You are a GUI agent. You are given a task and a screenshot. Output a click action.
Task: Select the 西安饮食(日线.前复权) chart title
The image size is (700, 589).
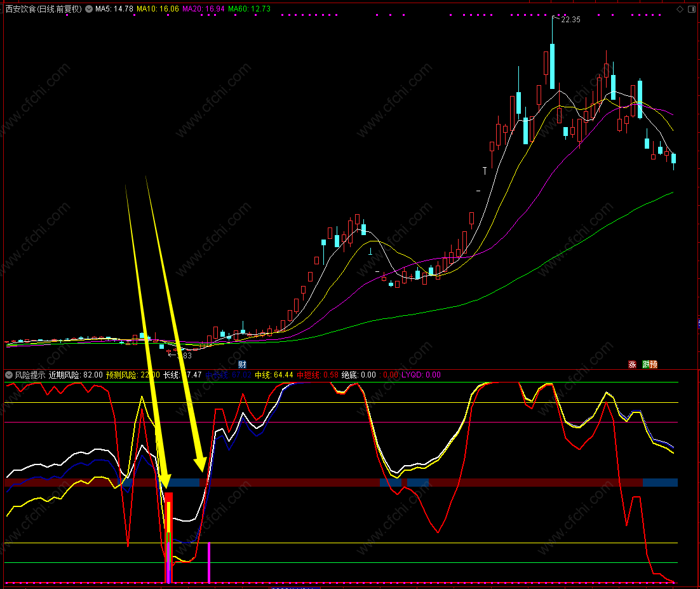(44, 9)
